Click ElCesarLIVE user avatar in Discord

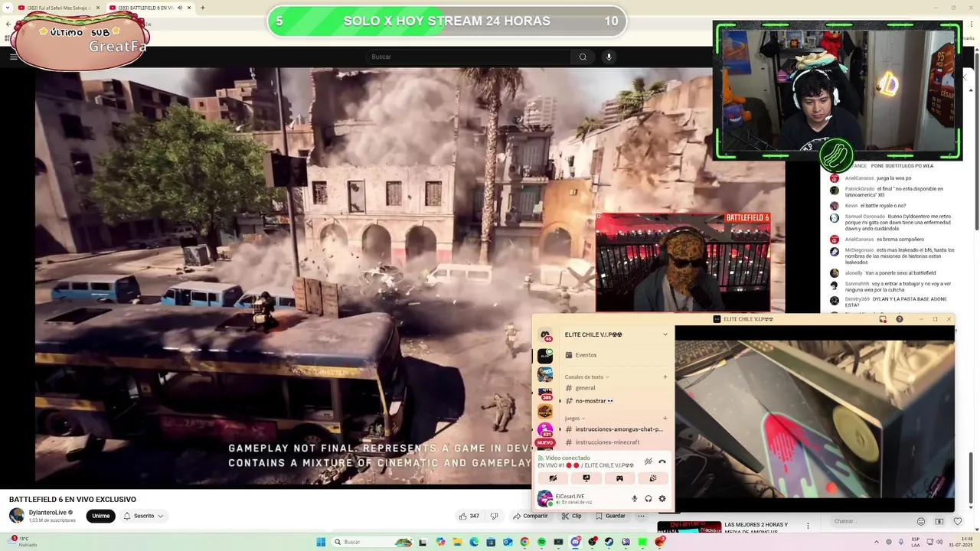click(x=545, y=499)
